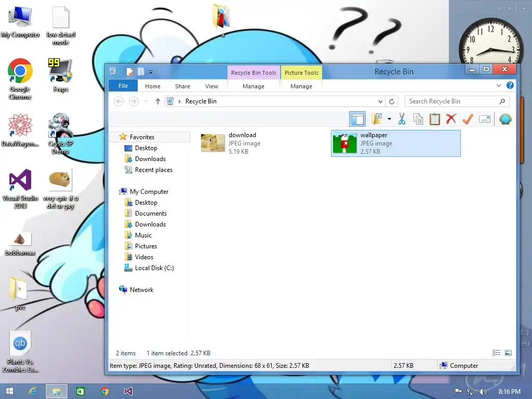Viewport: 532px width, 399px height.
Task: Refresh the Recycle Bin view
Action: (x=392, y=101)
